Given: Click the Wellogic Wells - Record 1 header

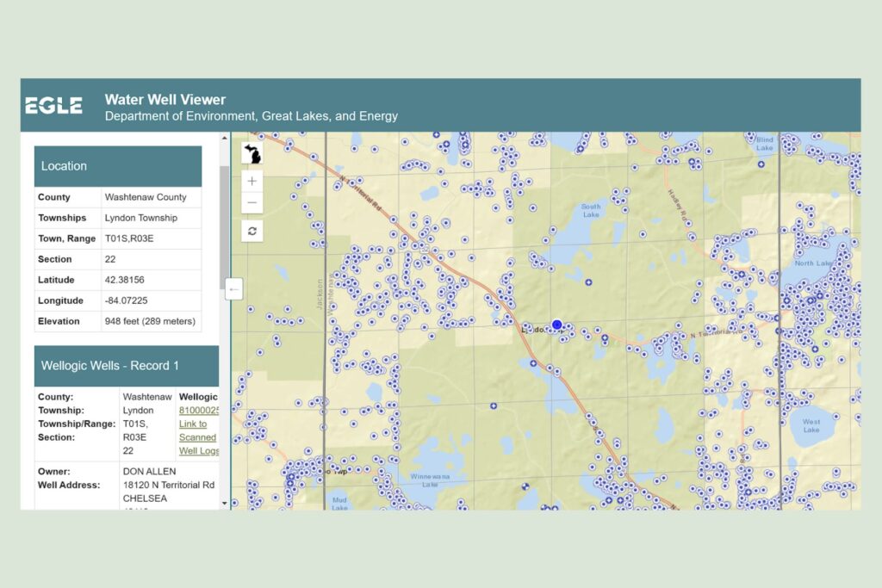Looking at the screenshot, I should click(x=127, y=366).
